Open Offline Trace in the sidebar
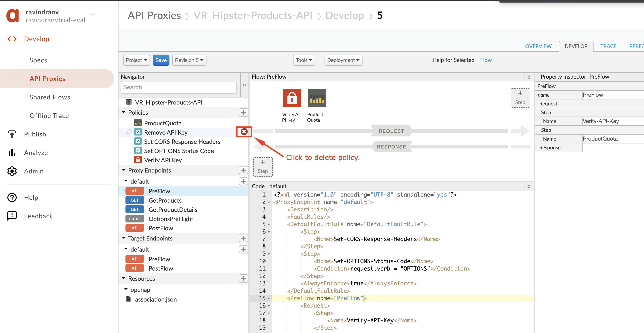644x333 pixels. click(x=49, y=116)
